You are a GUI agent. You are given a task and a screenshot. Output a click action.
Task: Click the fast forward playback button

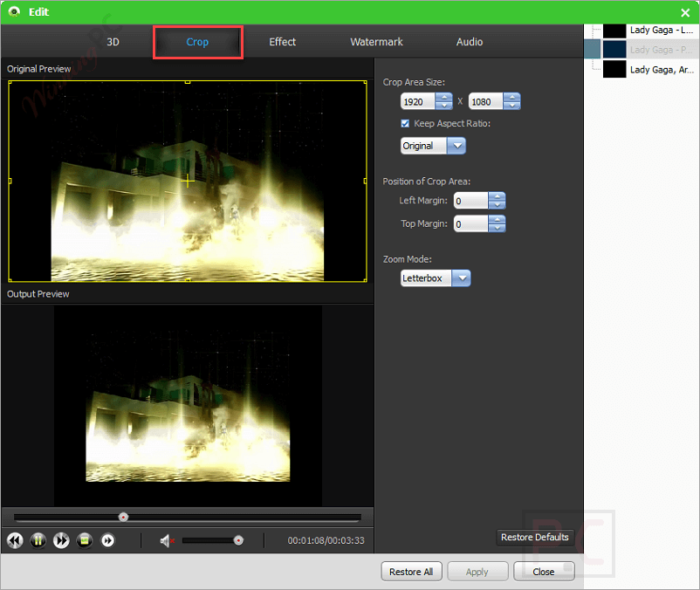(61, 540)
